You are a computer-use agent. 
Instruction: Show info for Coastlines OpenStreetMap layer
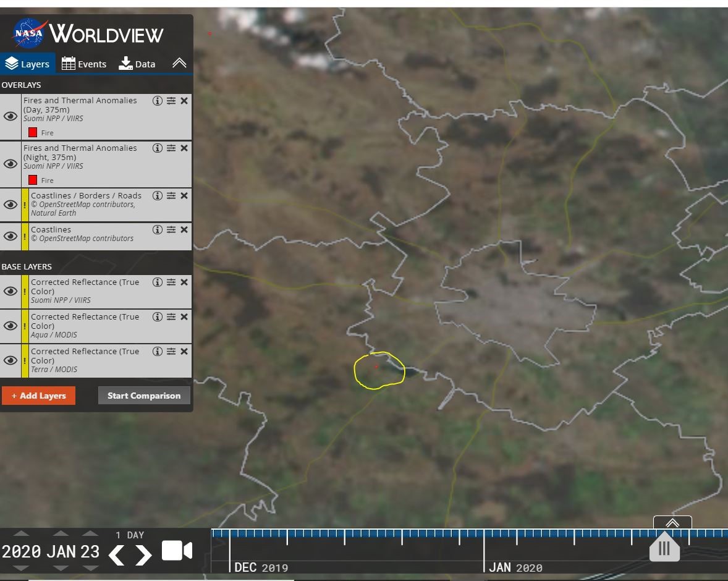click(x=158, y=229)
